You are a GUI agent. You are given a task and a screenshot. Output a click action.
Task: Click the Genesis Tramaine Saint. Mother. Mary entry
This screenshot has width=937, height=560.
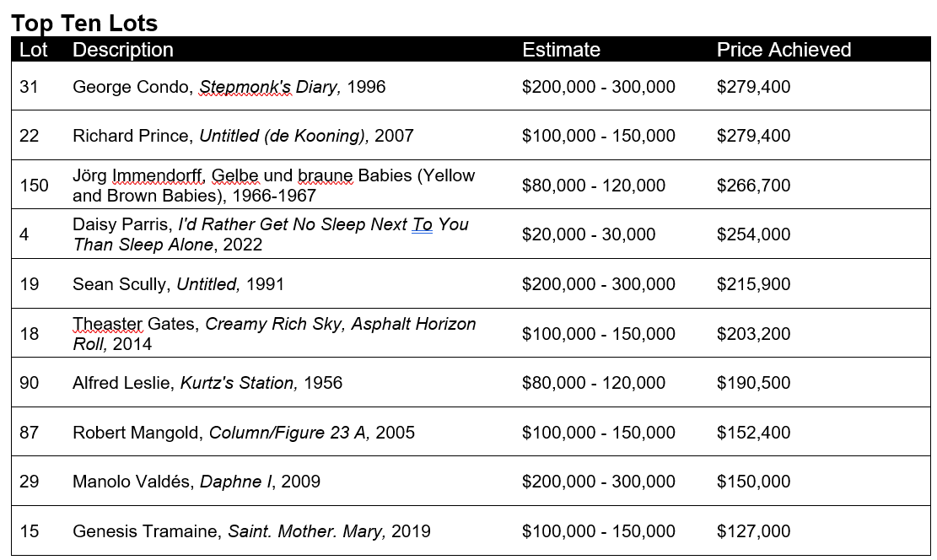click(251, 531)
